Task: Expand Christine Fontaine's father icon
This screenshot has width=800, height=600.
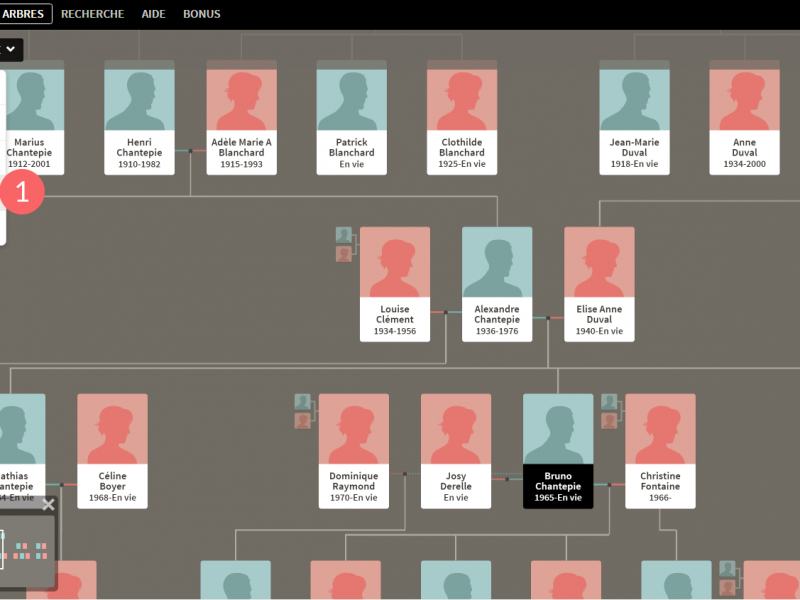Action: tap(609, 402)
